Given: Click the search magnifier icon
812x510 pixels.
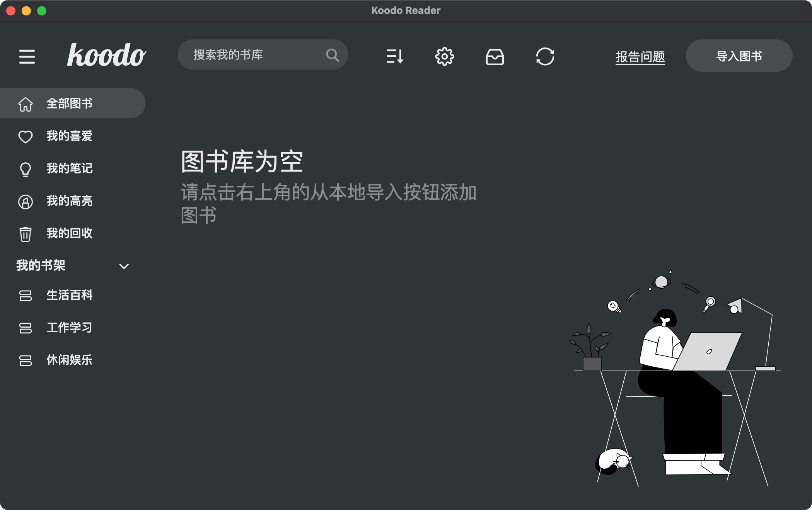Looking at the screenshot, I should 332,55.
